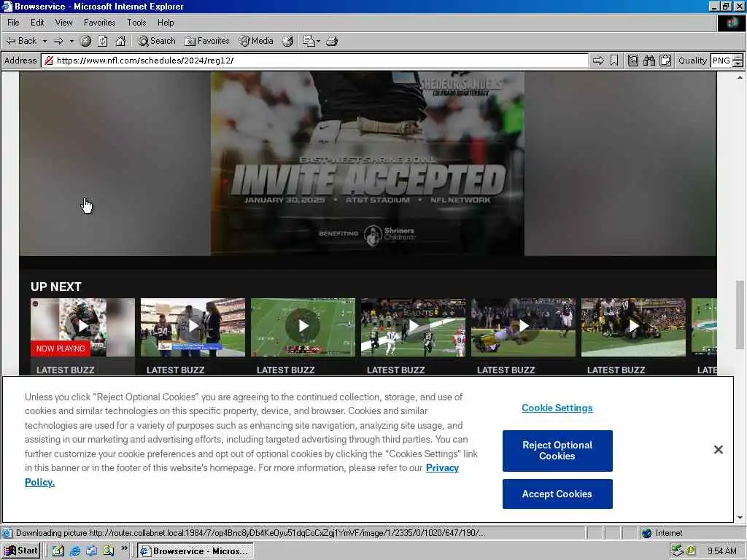Click the page icon before the URL
The height and width of the screenshot is (560, 747).
(x=49, y=61)
